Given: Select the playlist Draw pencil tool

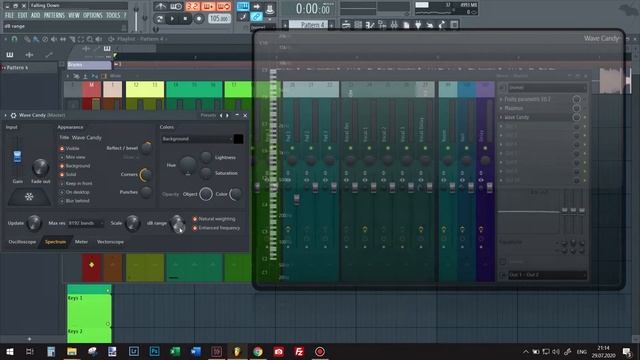Looking at the screenshot, I should click(x=27, y=39).
